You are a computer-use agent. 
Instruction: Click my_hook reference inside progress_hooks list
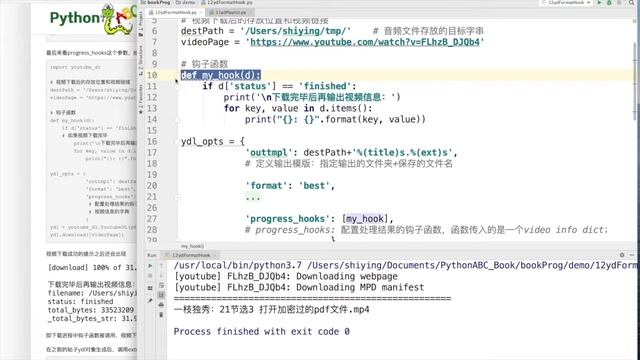click(x=365, y=219)
